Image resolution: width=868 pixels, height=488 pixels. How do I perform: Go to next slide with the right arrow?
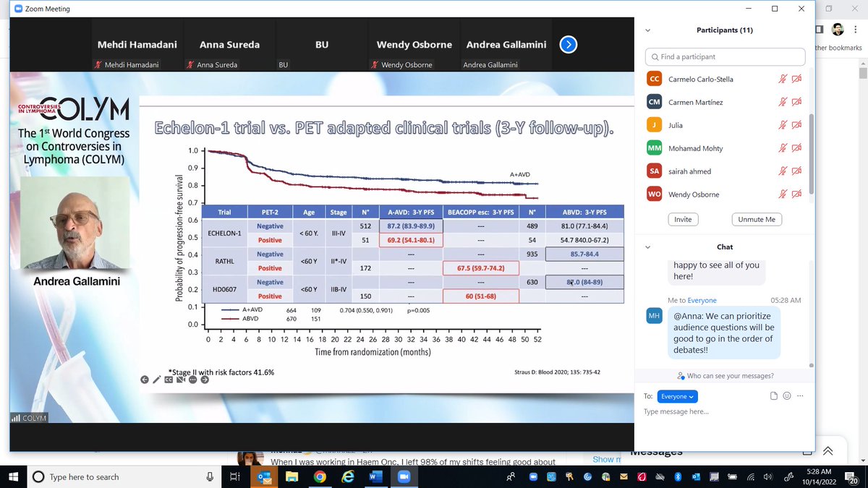tap(204, 380)
